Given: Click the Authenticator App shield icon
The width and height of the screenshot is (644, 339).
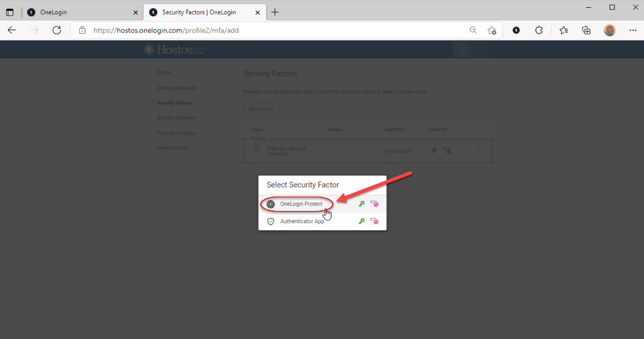Looking at the screenshot, I should (x=271, y=221).
